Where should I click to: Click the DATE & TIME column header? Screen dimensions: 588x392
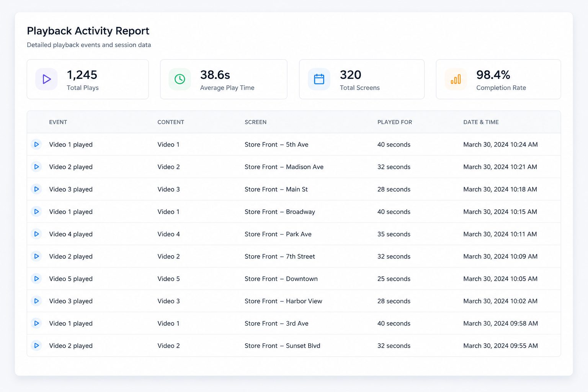(x=481, y=122)
